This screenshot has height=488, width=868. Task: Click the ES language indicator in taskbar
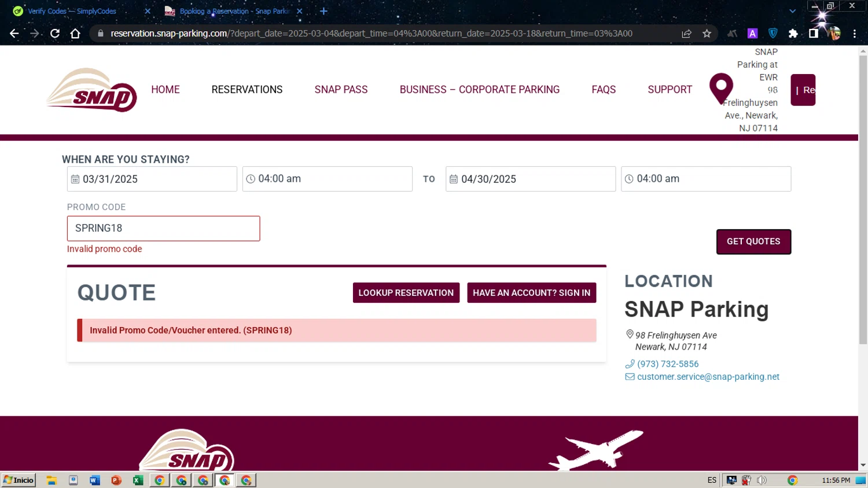tap(712, 480)
